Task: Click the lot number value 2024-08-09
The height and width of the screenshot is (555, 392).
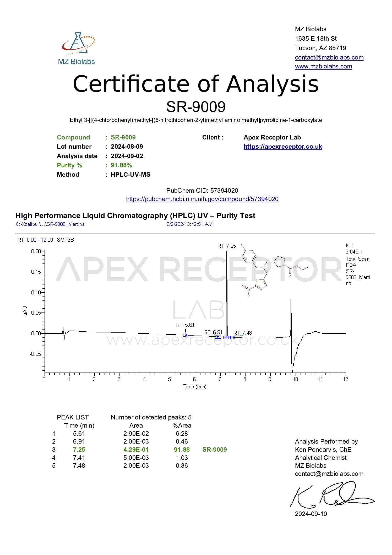Action: pyautogui.click(x=127, y=147)
